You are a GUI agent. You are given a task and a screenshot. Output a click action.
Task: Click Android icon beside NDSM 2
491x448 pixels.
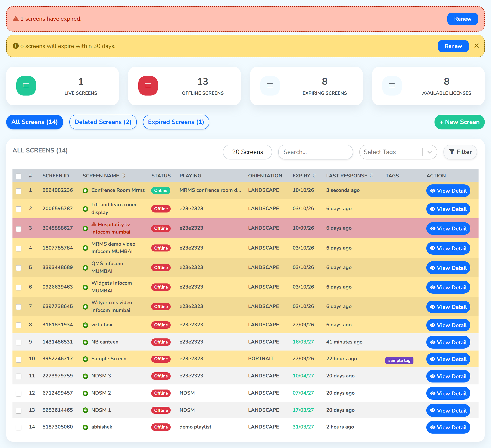[x=85, y=393]
